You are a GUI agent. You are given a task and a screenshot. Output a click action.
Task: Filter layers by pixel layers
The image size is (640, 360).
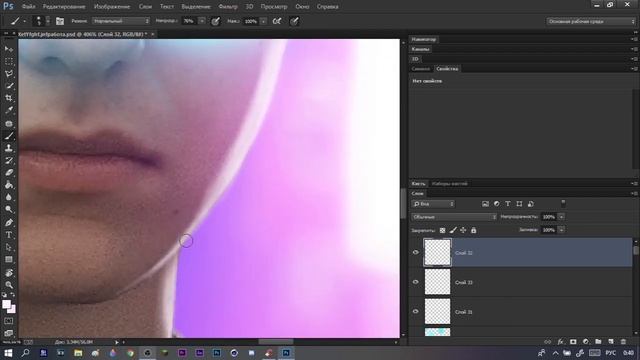pyautogui.click(x=485, y=204)
